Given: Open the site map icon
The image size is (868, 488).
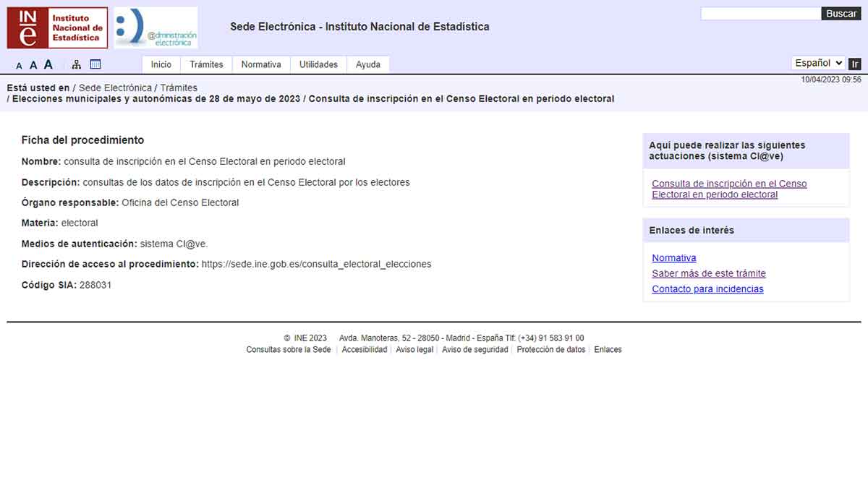Looking at the screenshot, I should coord(76,64).
